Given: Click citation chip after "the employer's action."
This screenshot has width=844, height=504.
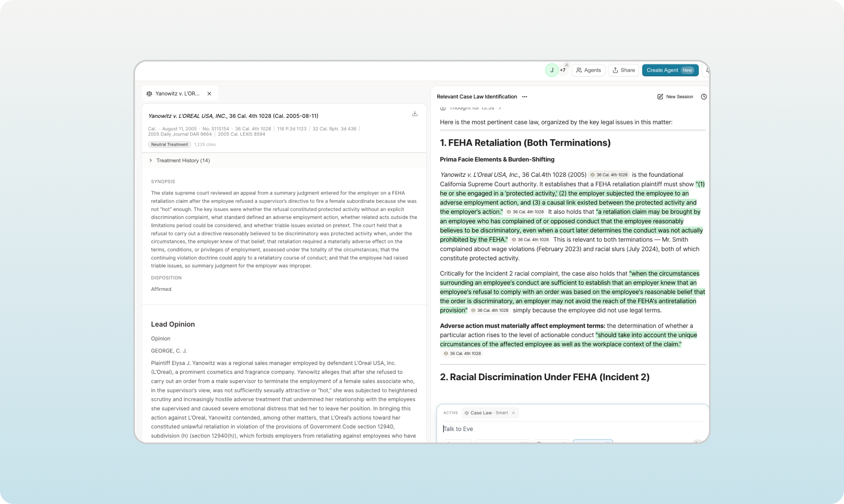Looking at the screenshot, I should pos(525,212).
